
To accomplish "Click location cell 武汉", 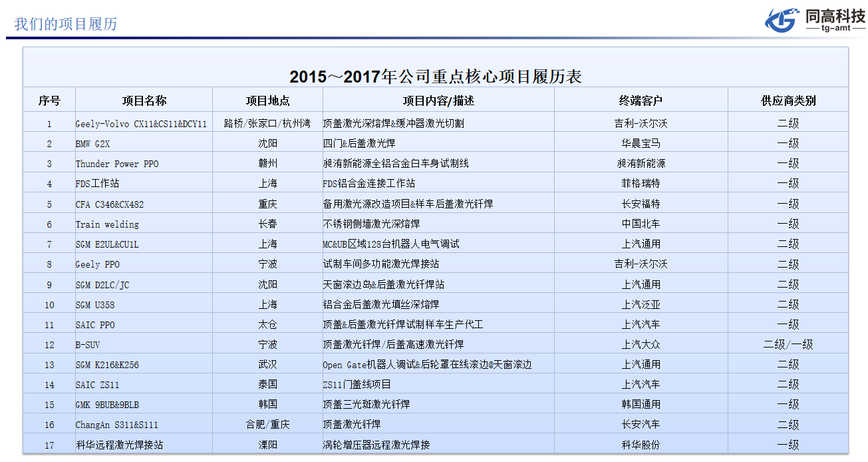I will (x=268, y=365).
